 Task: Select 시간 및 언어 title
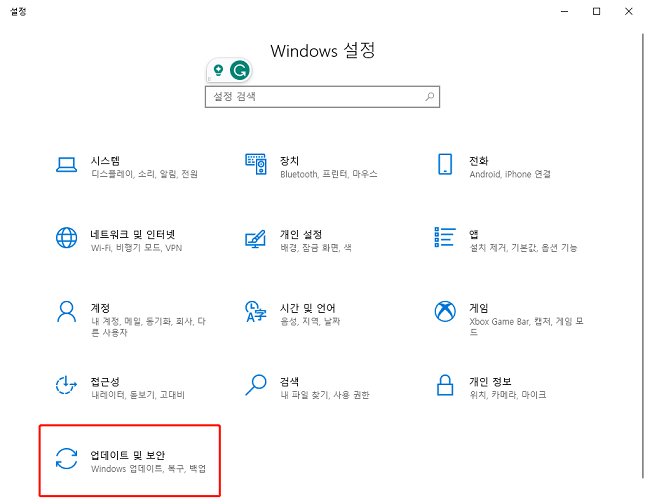[x=308, y=308]
